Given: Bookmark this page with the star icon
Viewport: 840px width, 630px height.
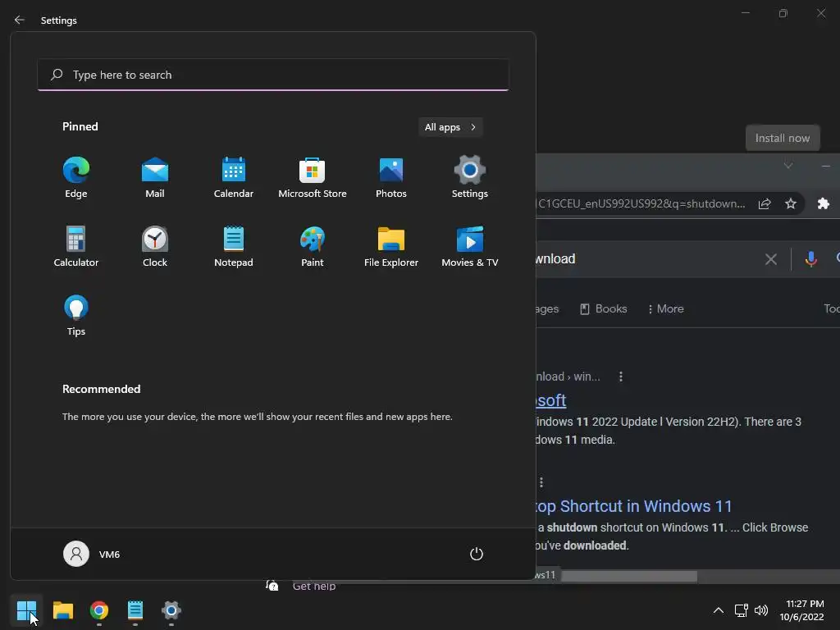Looking at the screenshot, I should point(791,203).
